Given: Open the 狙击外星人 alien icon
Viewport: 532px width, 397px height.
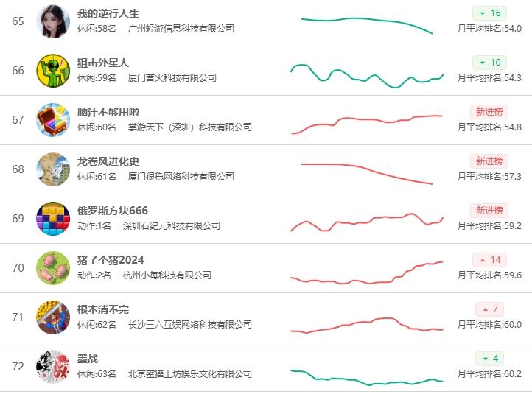Looking at the screenshot, I should (x=53, y=71).
